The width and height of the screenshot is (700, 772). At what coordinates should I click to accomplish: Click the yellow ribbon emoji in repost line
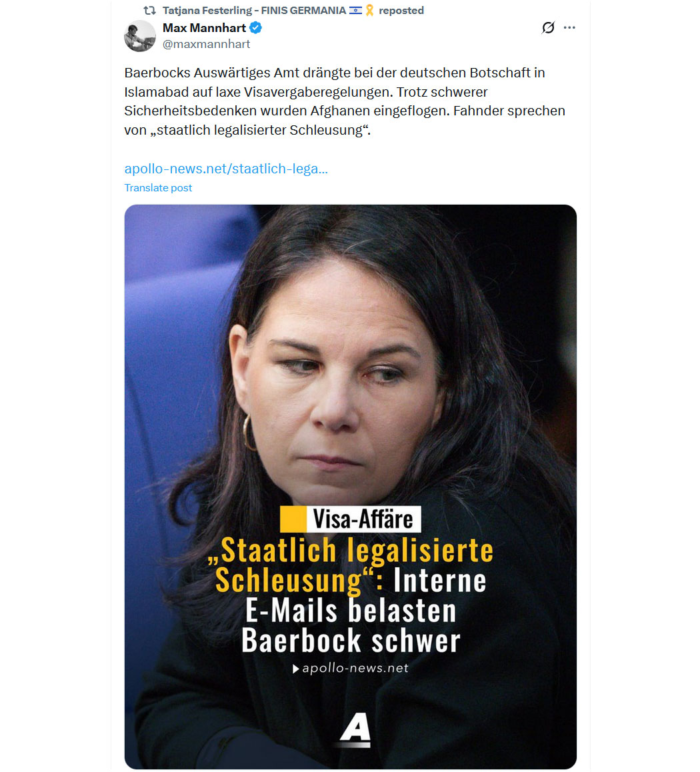370,11
